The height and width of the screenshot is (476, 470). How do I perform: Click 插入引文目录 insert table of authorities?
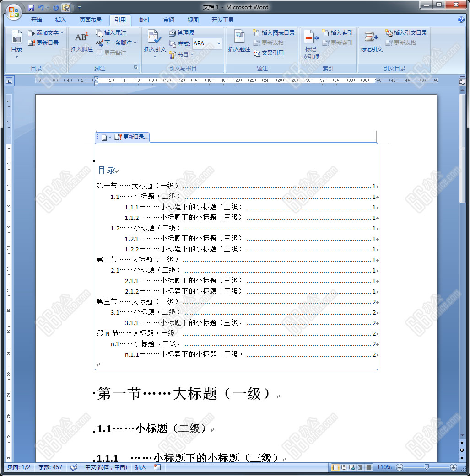406,33
